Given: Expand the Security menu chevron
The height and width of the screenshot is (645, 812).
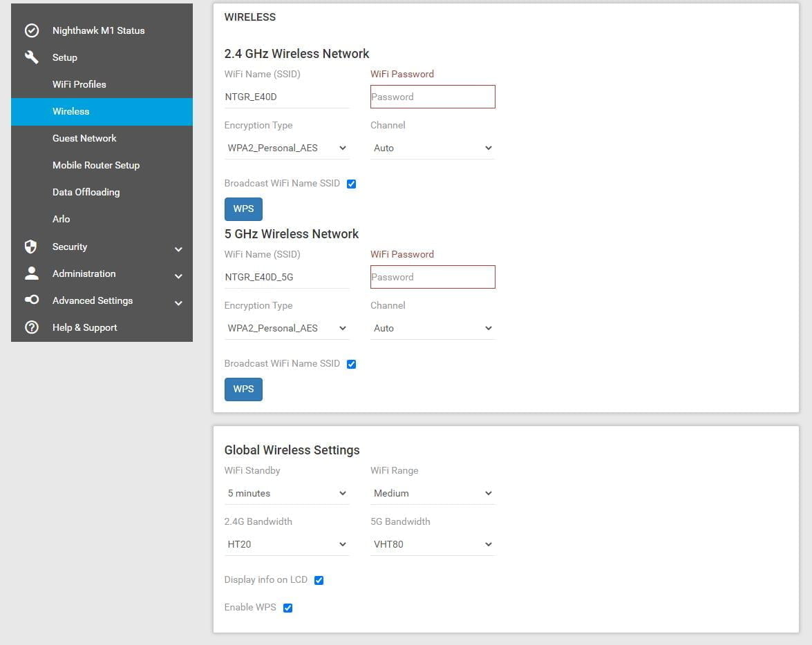Looking at the screenshot, I should click(x=178, y=249).
